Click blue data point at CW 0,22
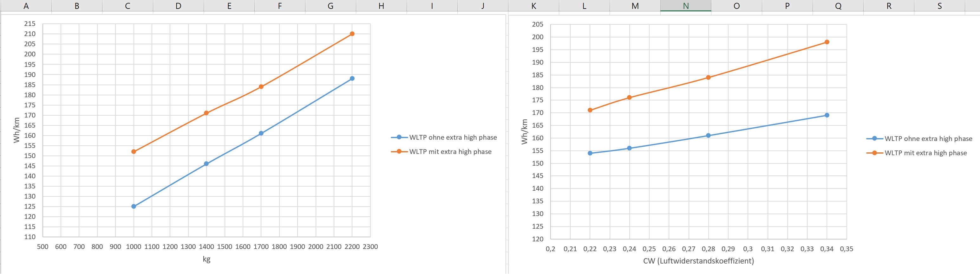The image size is (980, 274). pos(590,153)
